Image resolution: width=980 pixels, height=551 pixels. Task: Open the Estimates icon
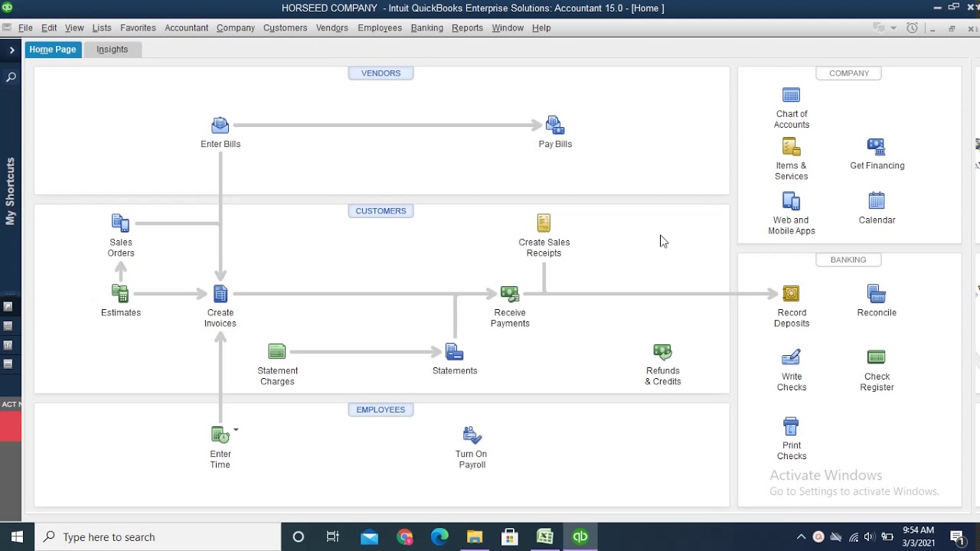tap(120, 293)
